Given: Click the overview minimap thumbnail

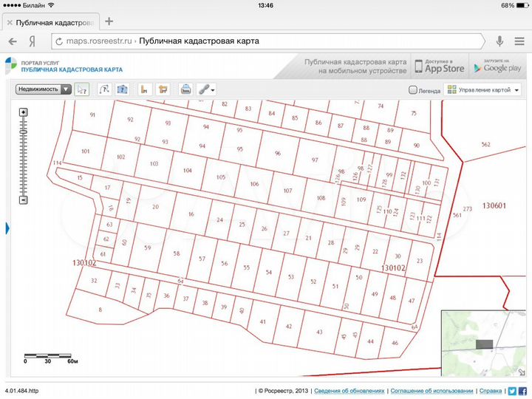Looking at the screenshot, I should pos(483,343).
